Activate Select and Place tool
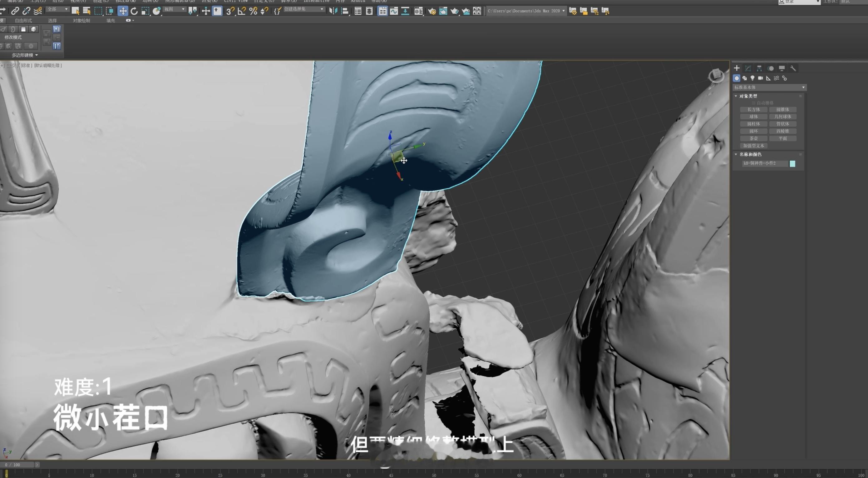Screen dimensions: 868x478 point(157,11)
